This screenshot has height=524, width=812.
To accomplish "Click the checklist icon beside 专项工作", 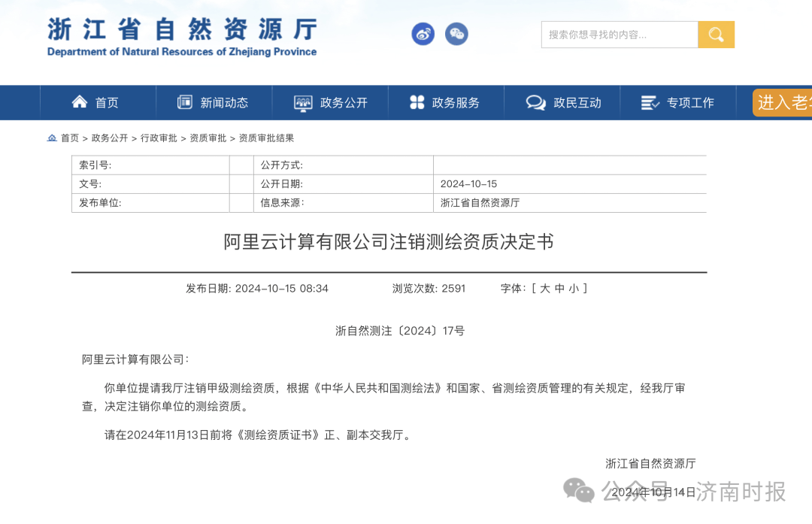I will 650,103.
